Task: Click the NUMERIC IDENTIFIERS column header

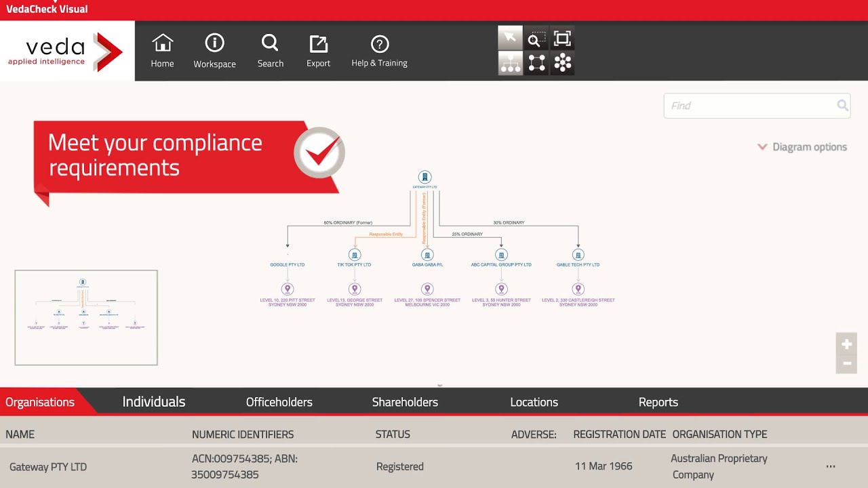Action: point(243,434)
